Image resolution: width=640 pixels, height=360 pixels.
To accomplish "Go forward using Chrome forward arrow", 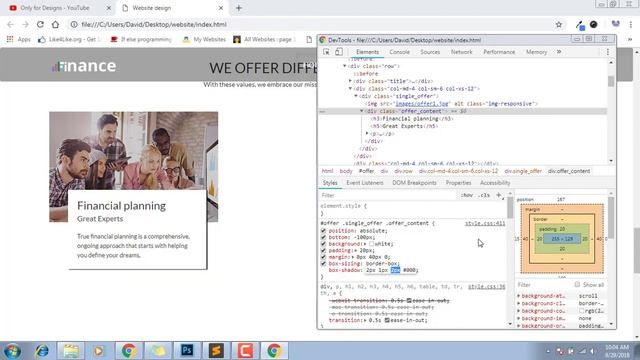I will click(25, 24).
